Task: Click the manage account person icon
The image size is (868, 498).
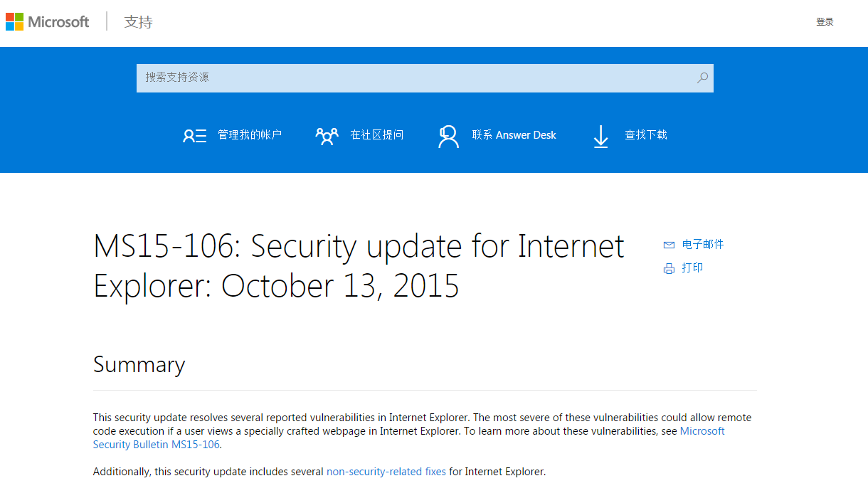Action: pyautogui.click(x=194, y=135)
